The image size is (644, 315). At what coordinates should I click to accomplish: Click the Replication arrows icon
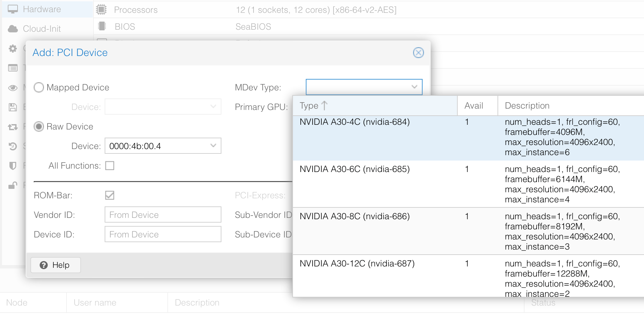pyautogui.click(x=13, y=127)
